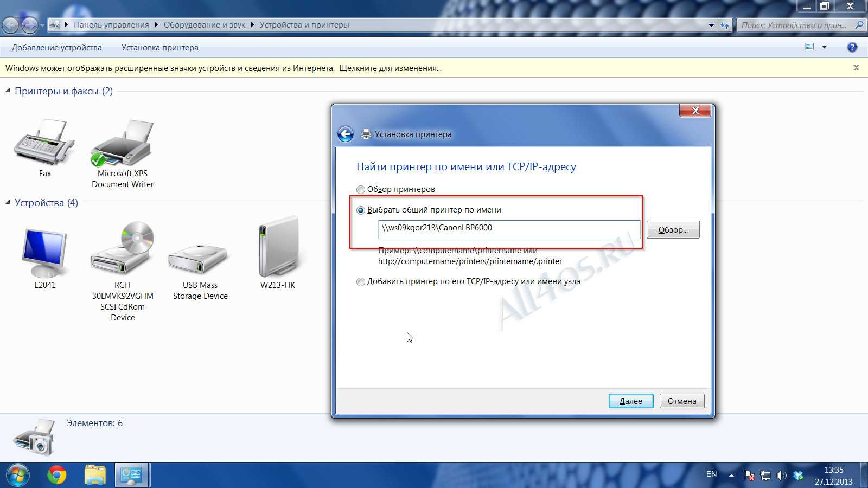Viewport: 868px width, 488px height.
Task: Switch to Control Panel taskbar window
Action: pos(131,476)
